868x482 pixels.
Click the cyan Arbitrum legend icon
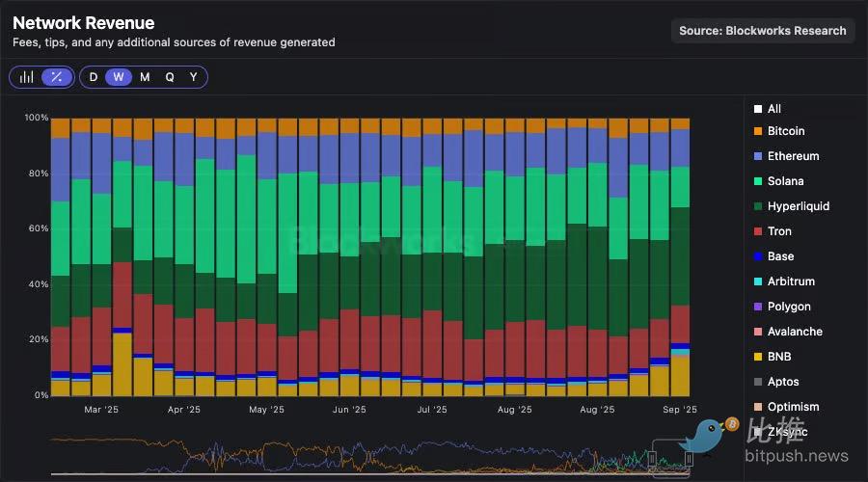tap(758, 281)
